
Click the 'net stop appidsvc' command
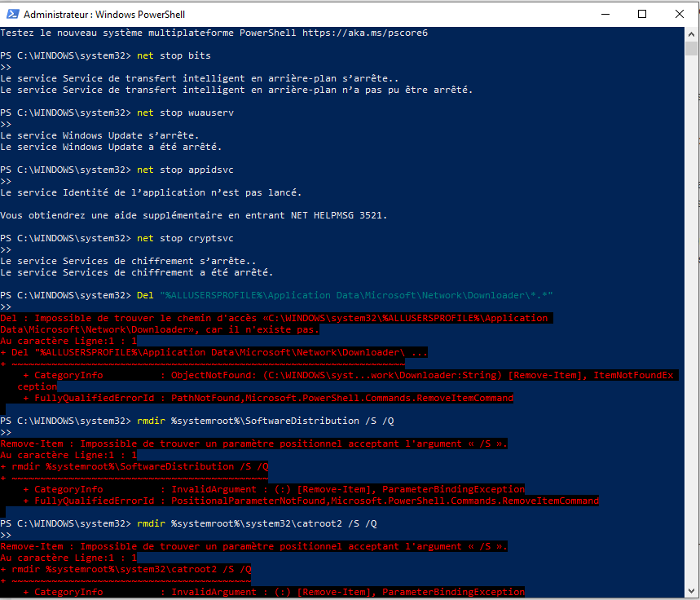pos(185,170)
